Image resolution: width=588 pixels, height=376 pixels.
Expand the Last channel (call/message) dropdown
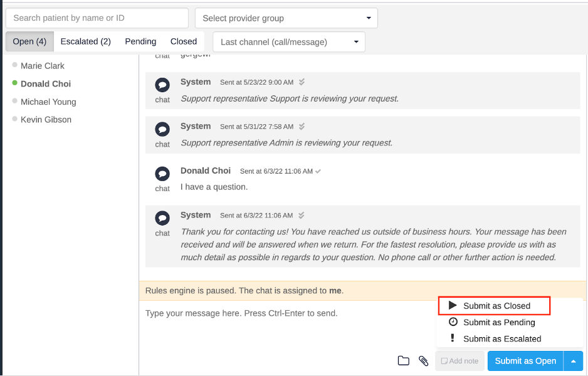pos(289,42)
